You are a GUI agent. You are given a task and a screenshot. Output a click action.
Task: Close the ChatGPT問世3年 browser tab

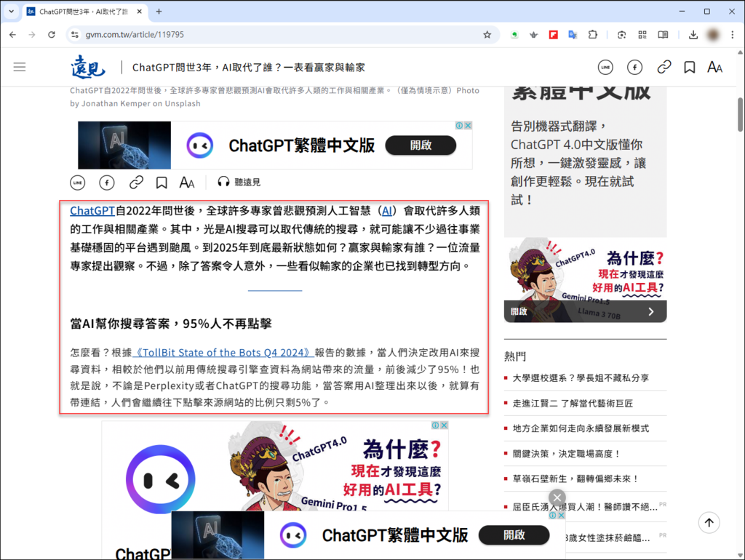[139, 12]
